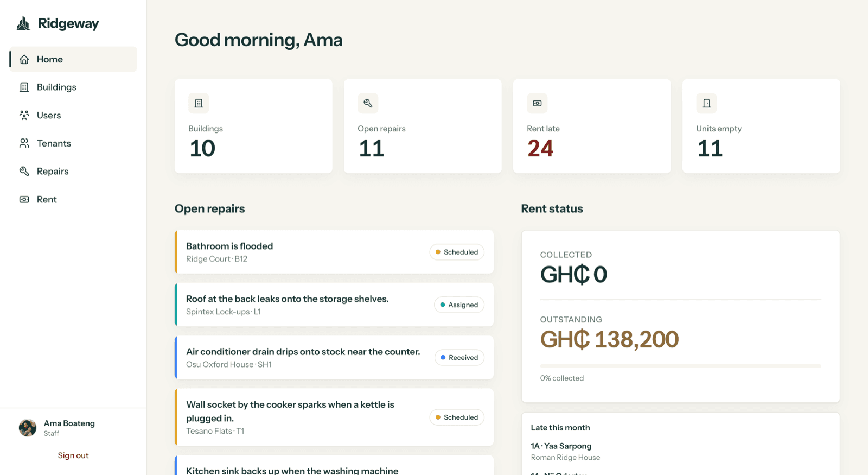Screen dimensions: 868x475
Task: Click the wrench icon on Open repairs card
Action: coord(368,103)
